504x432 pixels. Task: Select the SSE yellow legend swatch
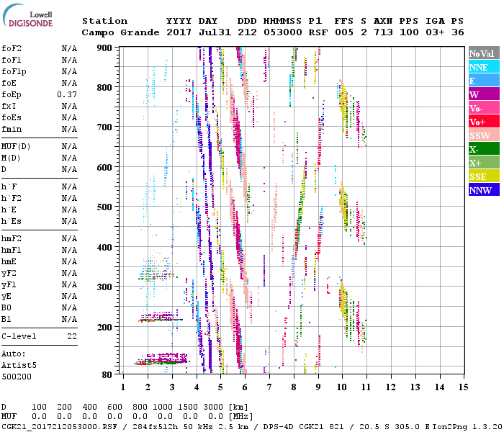(482, 176)
